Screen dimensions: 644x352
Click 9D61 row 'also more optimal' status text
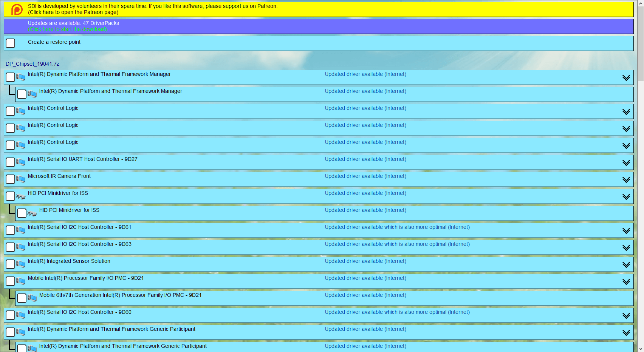coord(397,227)
